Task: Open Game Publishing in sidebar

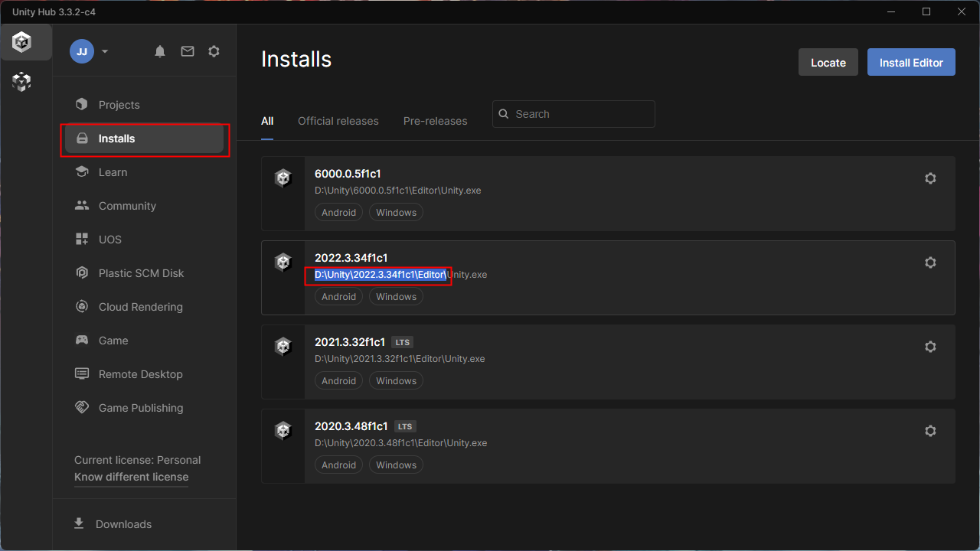Action: pos(145,408)
